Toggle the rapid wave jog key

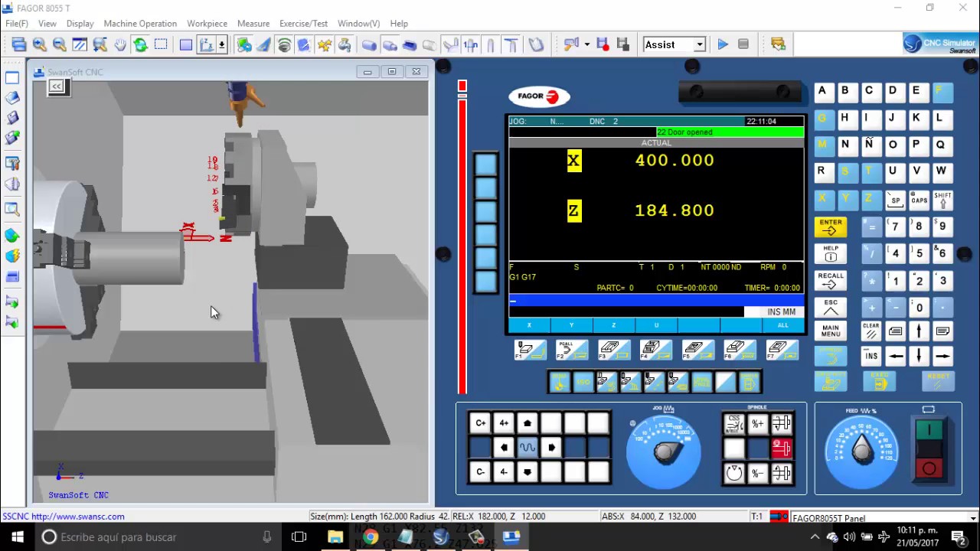528,448
